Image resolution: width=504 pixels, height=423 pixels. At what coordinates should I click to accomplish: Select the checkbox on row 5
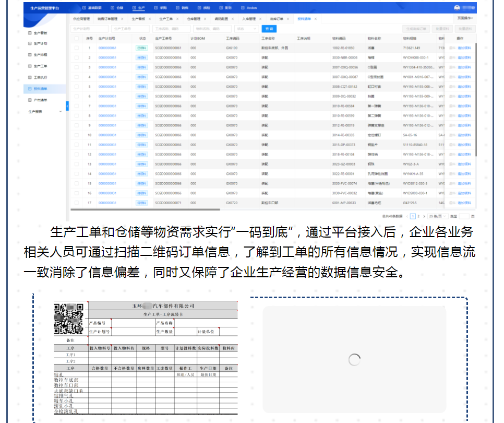[x=77, y=87]
